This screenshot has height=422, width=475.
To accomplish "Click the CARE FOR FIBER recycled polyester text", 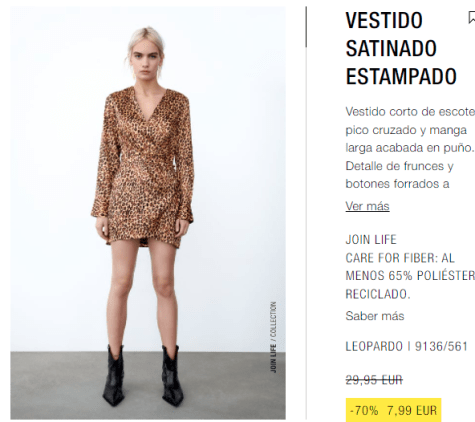I will (410, 276).
